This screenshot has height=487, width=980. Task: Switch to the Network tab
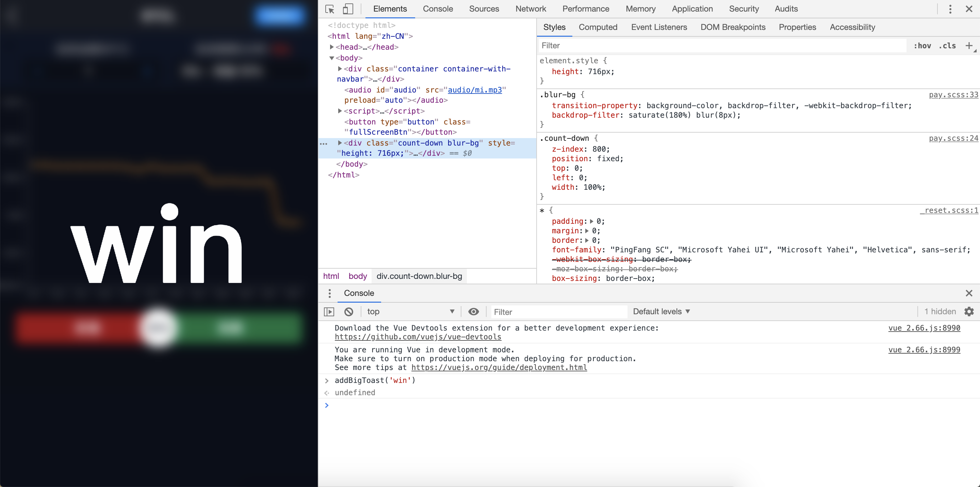[x=530, y=9]
